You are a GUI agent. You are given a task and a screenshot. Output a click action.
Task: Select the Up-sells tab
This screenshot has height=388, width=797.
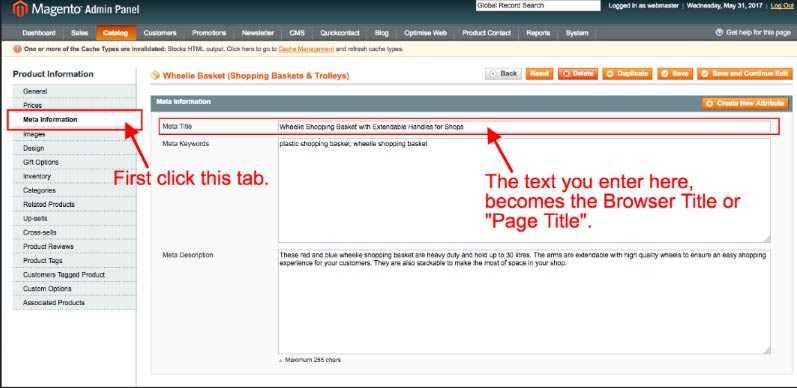click(74, 219)
